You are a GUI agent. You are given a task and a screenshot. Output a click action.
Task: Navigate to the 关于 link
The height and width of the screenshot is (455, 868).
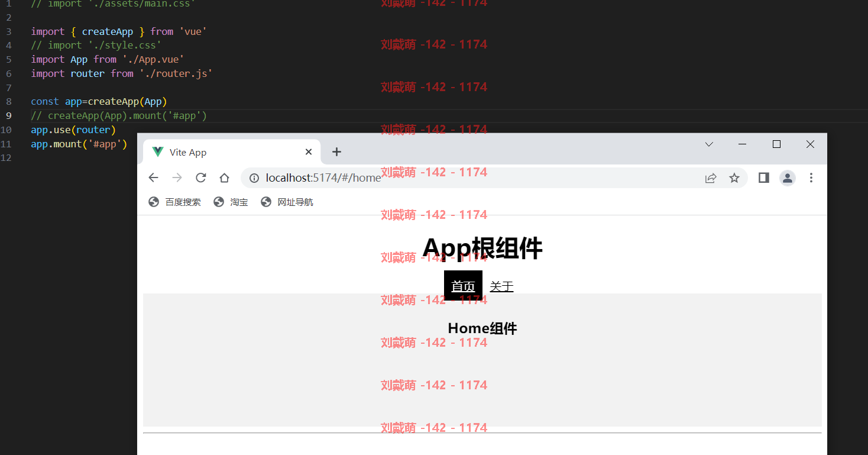point(501,286)
